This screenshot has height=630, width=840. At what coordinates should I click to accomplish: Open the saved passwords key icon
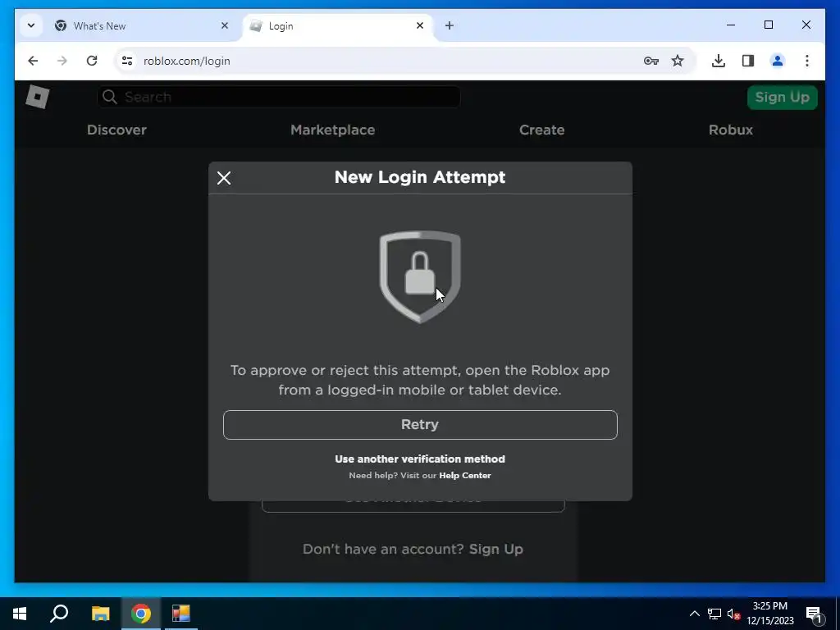click(651, 61)
